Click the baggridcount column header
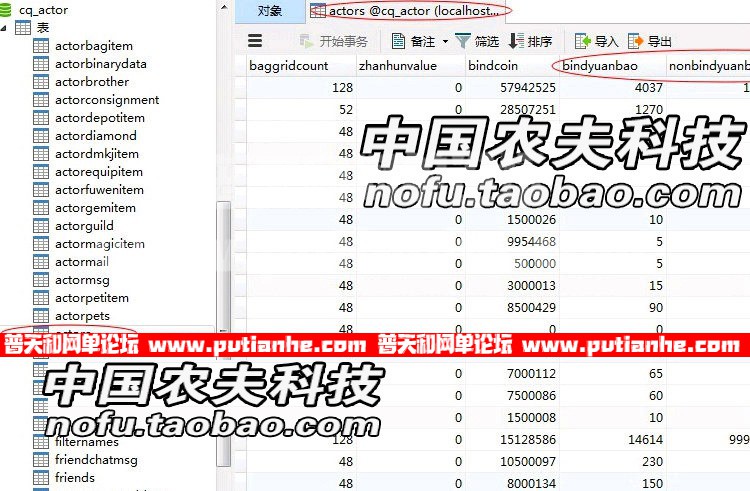Screen dimensions: 750x491 (x=301, y=65)
